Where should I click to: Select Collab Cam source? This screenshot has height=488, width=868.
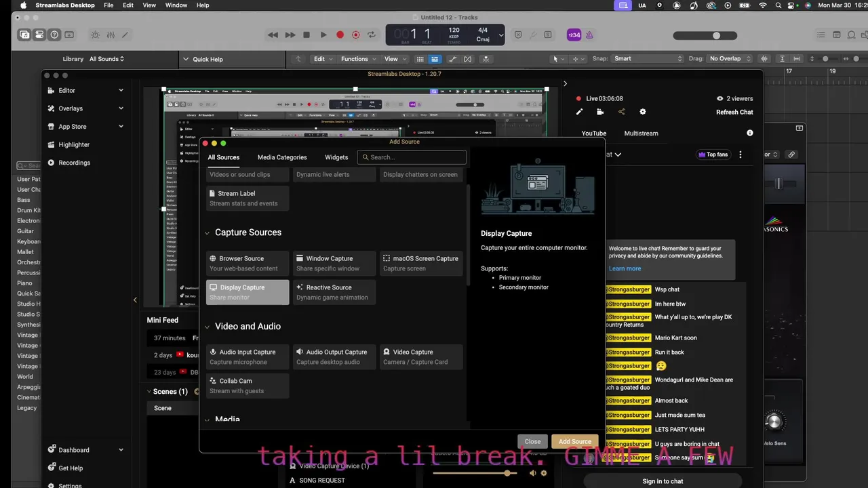(x=248, y=386)
